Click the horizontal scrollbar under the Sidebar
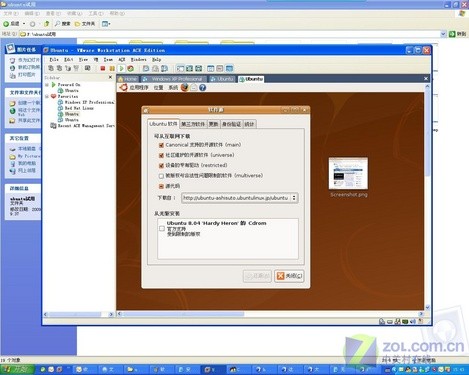 point(78,314)
